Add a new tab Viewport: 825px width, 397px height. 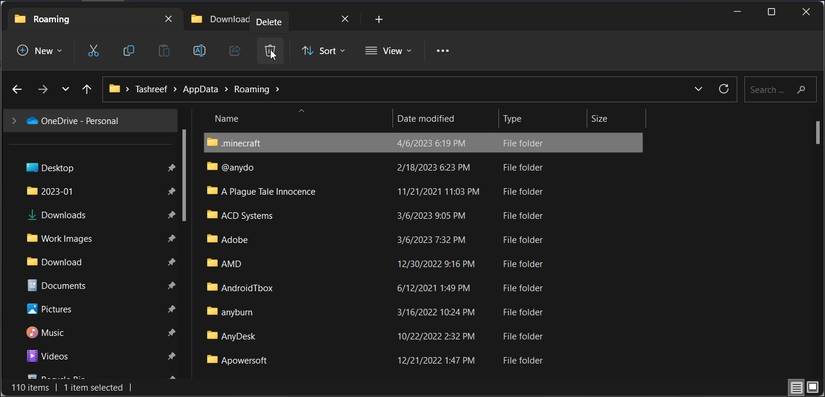click(379, 19)
